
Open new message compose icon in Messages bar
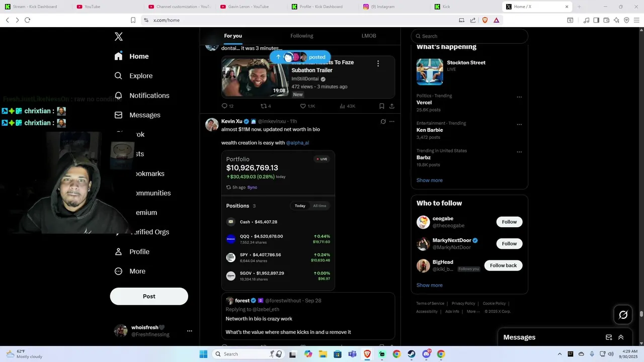(x=609, y=337)
